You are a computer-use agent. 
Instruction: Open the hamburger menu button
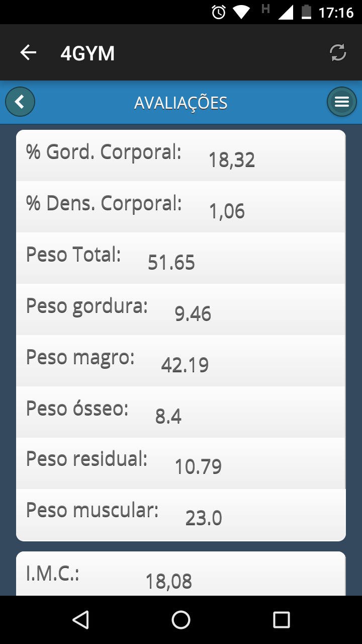click(341, 102)
